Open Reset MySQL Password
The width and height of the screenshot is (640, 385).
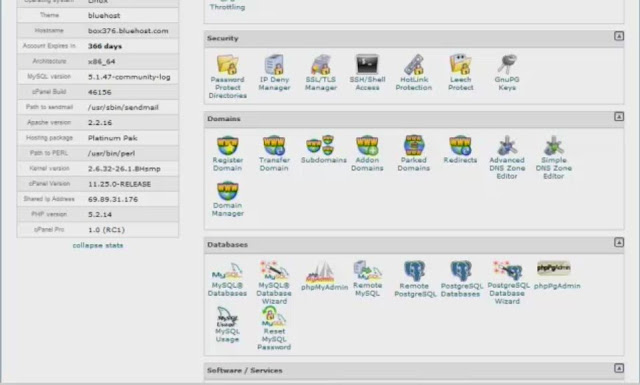click(274, 329)
